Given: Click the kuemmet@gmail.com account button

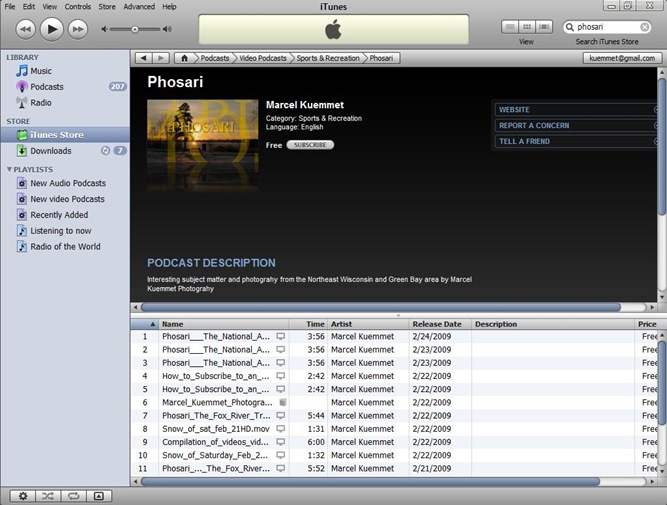Looking at the screenshot, I should tap(622, 58).
